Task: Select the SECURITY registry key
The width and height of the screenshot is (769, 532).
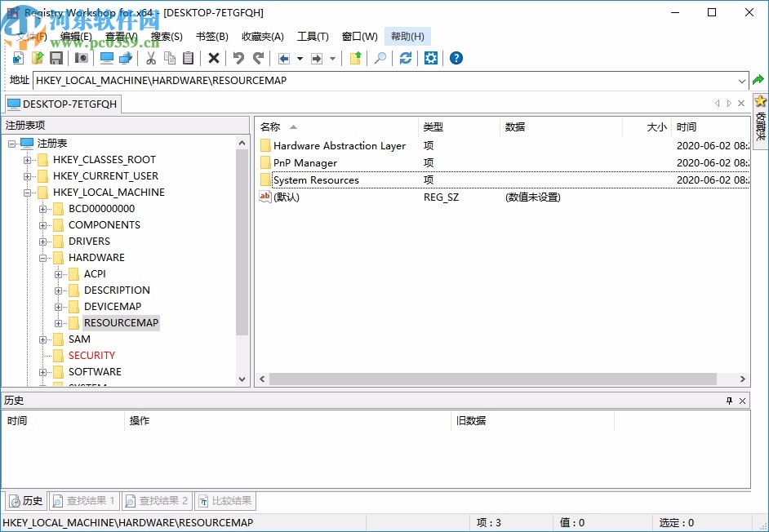Action: pyautogui.click(x=91, y=355)
